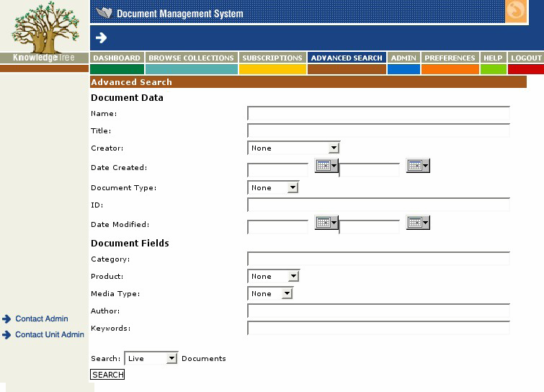This screenshot has width=544, height=392.
Task: Expand the Creator dropdown
Action: point(293,148)
